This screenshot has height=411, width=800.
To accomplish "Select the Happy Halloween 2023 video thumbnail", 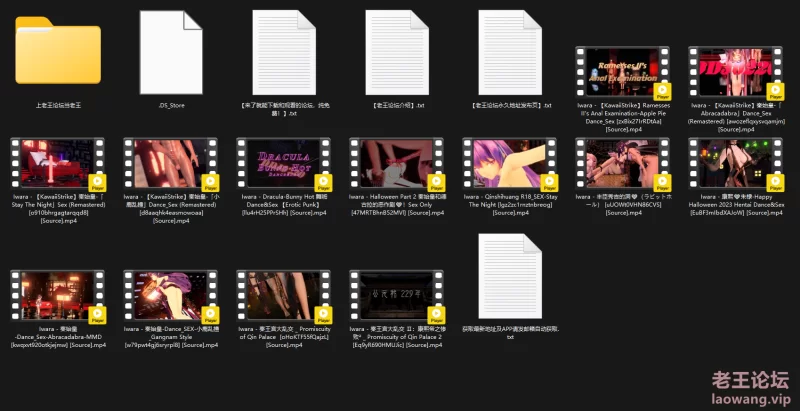I will click(735, 163).
